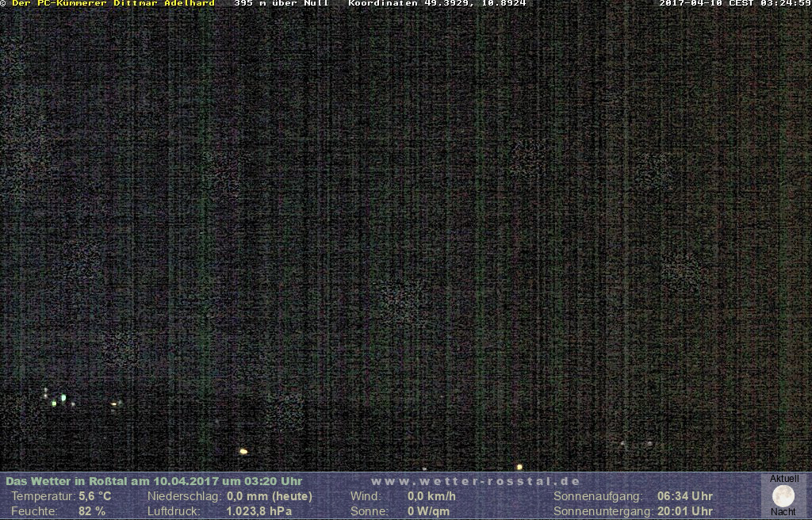Click the '395 m über Null' altitude text

(x=282, y=3)
